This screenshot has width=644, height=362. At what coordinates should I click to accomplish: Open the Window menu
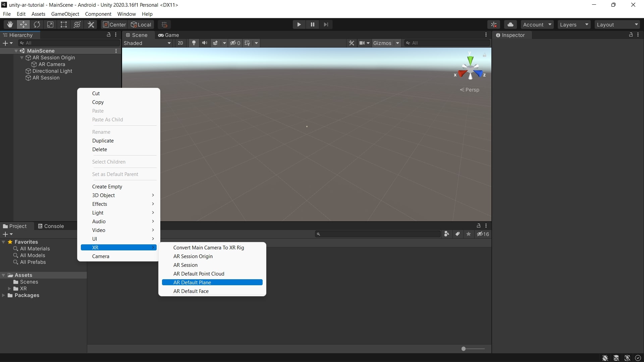[x=126, y=14]
